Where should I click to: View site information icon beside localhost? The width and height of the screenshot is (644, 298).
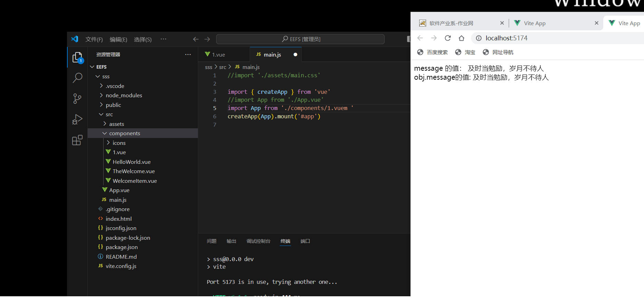click(479, 38)
